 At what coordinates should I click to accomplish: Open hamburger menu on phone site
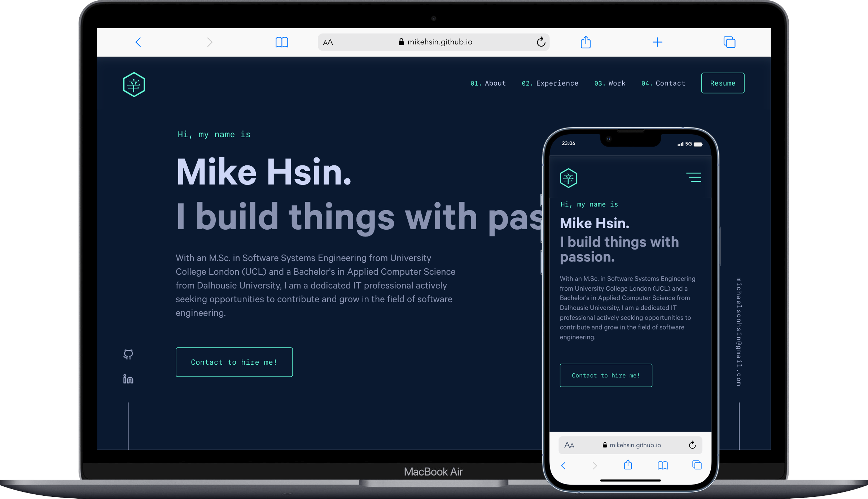coord(693,177)
